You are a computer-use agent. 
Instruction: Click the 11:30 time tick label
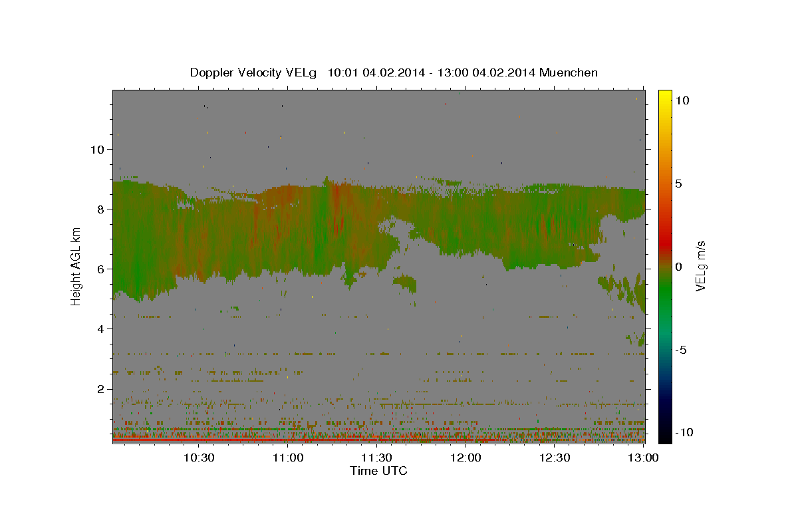376,458
